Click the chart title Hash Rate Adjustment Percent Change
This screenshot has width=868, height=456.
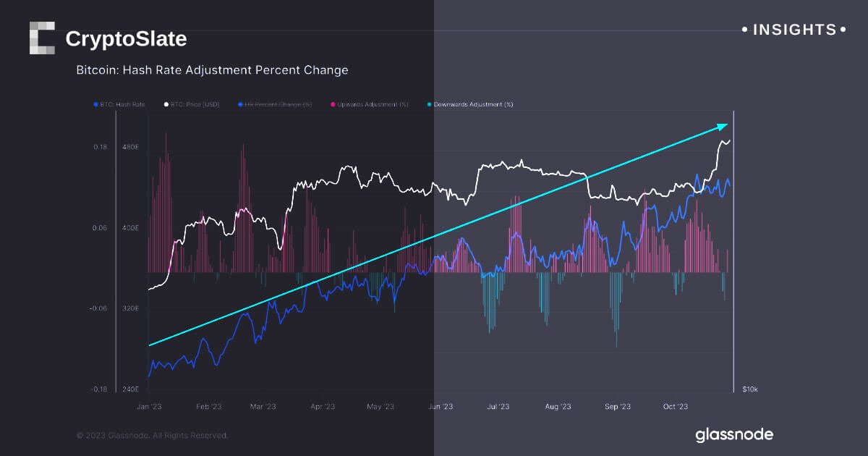212,70
